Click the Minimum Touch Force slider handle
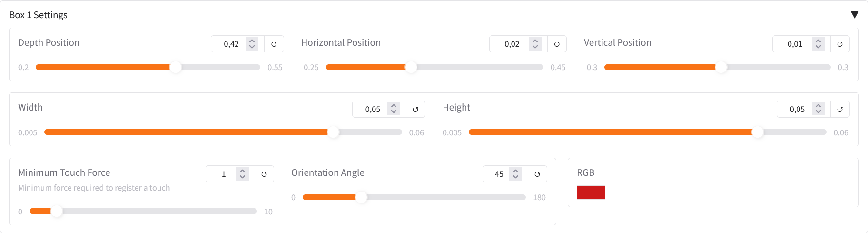Viewport: 868px width, 233px height. [x=57, y=211]
